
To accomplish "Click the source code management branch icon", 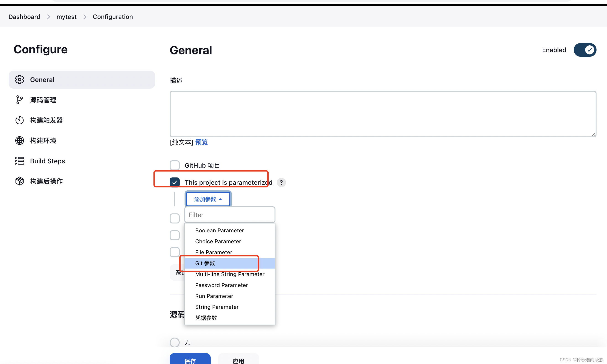I will [x=20, y=100].
